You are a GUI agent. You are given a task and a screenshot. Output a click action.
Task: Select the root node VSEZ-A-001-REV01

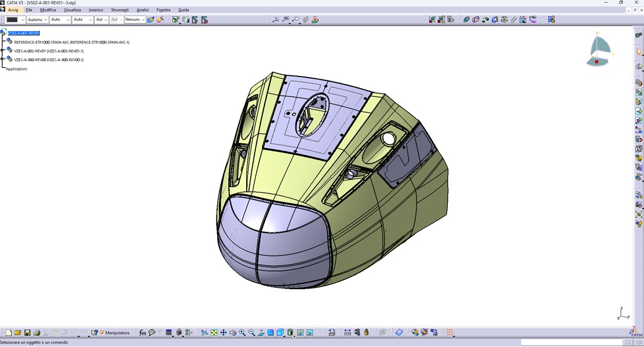[x=24, y=33]
